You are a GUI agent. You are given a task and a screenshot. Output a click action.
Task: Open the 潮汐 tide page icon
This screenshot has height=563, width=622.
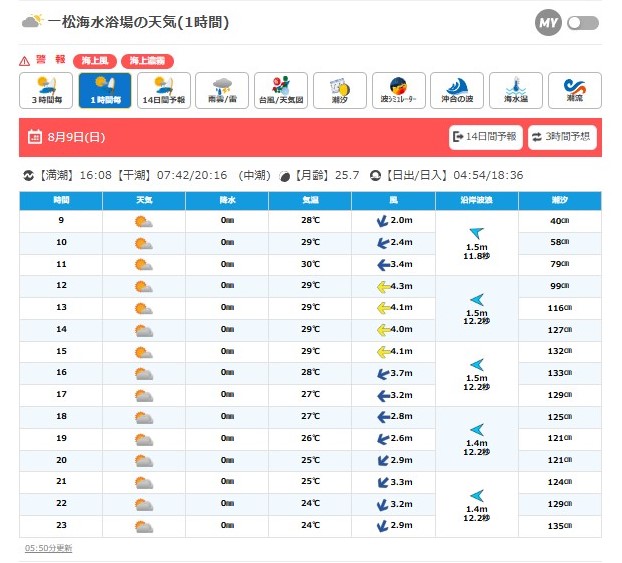[x=340, y=90]
